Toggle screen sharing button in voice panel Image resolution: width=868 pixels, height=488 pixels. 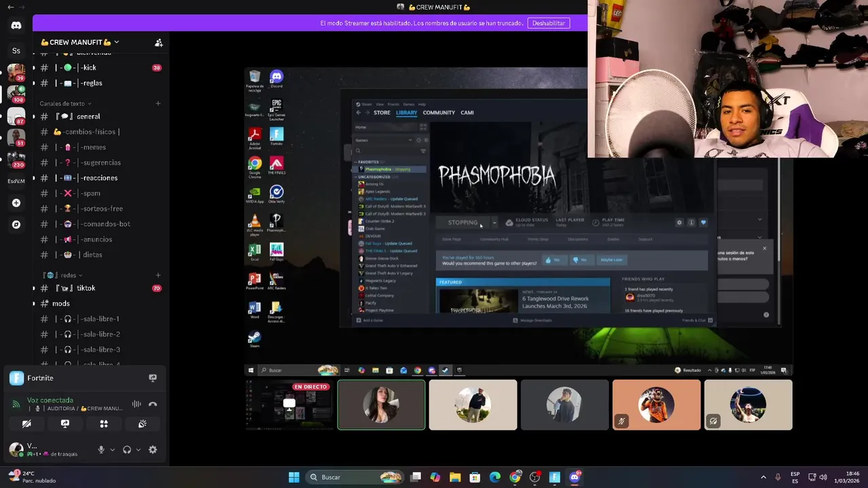(65, 424)
